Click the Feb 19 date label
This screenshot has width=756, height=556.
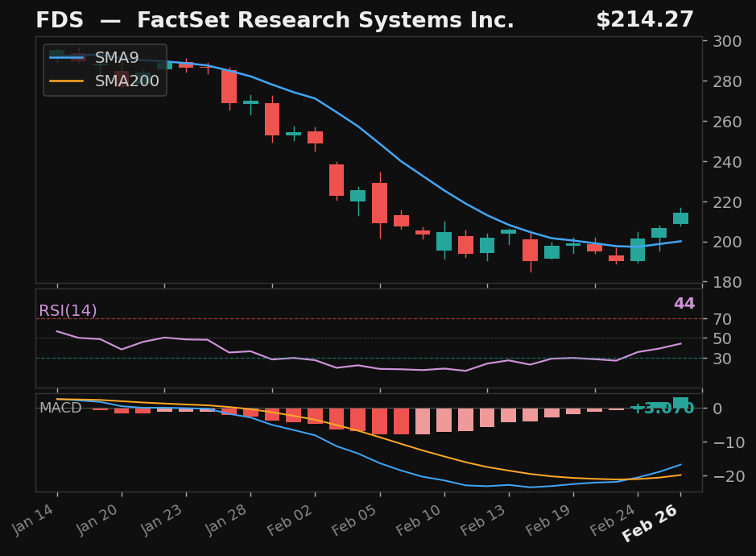coord(547,519)
